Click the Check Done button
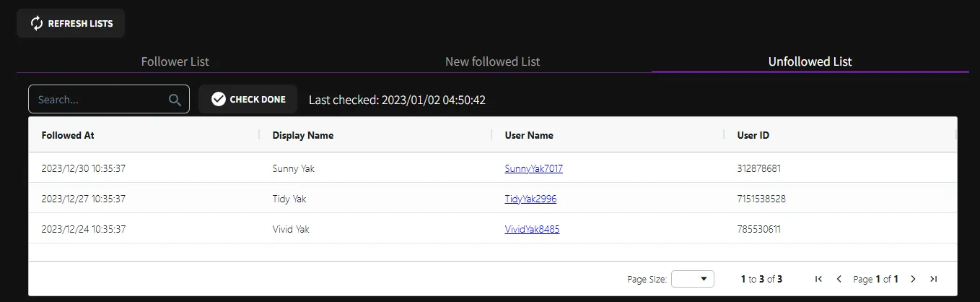 tap(248, 99)
